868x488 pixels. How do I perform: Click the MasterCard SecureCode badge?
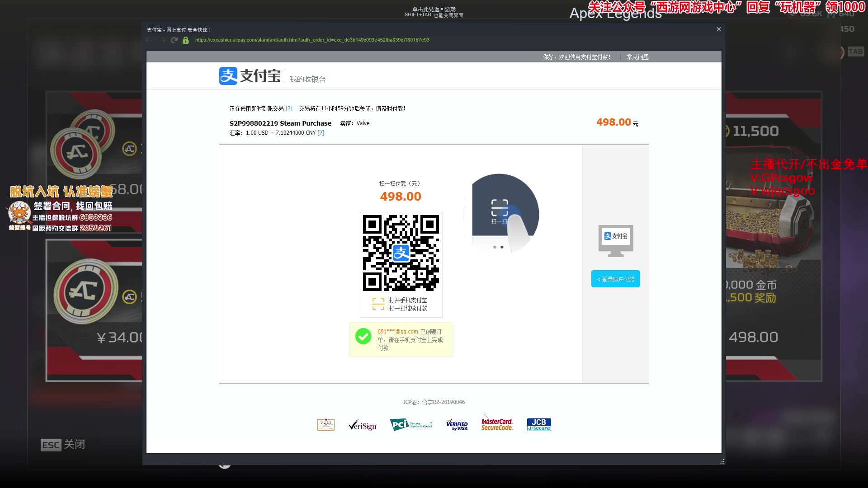[x=497, y=425]
